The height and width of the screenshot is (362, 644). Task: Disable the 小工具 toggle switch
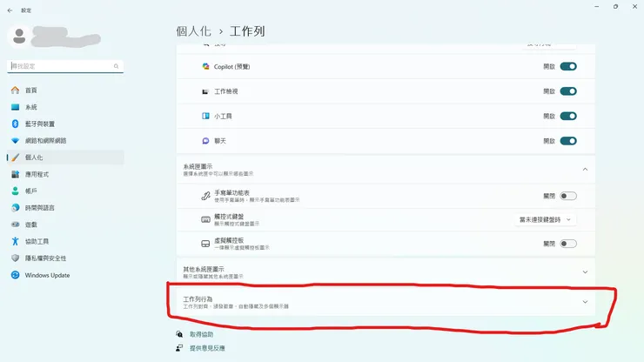click(x=568, y=116)
